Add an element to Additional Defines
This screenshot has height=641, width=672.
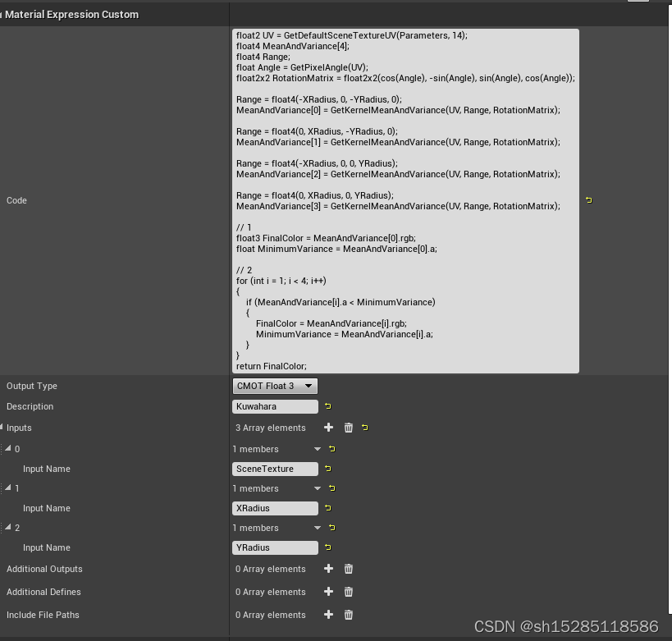pyautogui.click(x=329, y=592)
